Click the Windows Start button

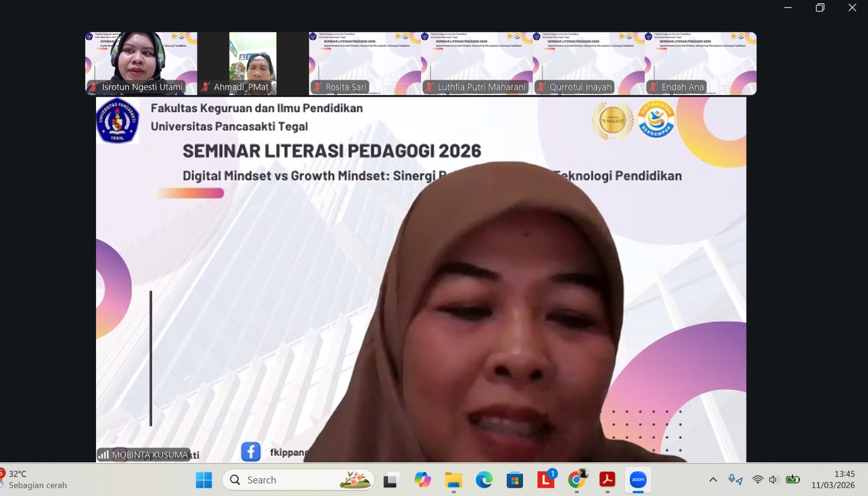tap(204, 480)
